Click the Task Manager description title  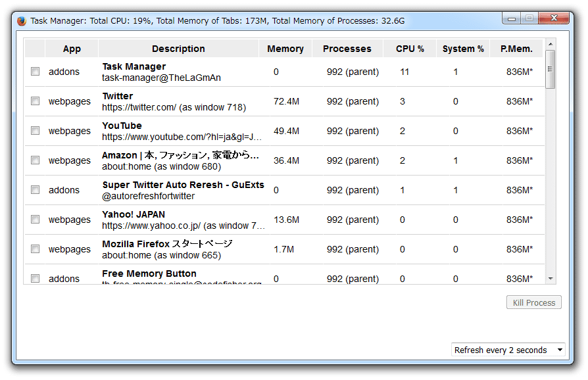point(134,66)
